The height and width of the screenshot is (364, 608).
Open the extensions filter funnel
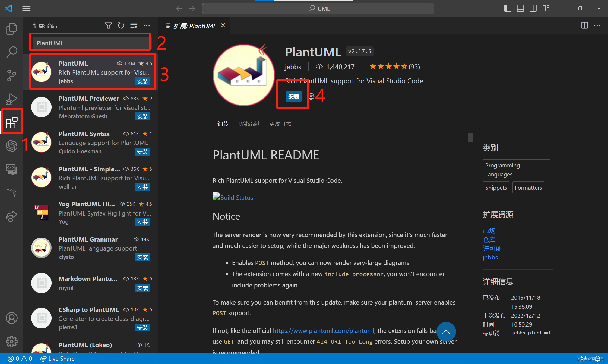108,25
